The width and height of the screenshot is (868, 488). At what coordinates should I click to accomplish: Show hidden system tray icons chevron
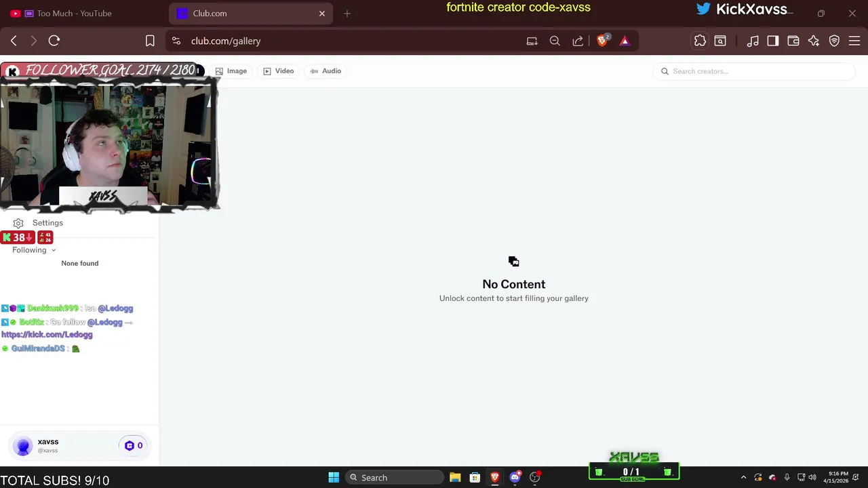click(x=743, y=477)
